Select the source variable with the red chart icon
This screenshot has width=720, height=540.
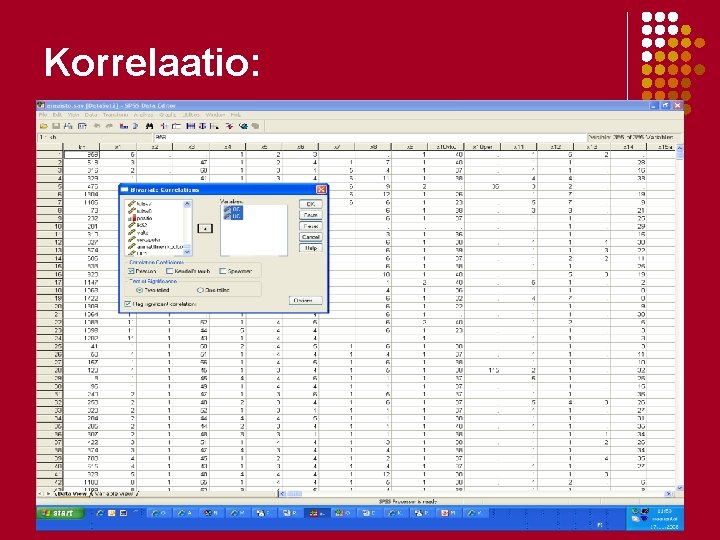141,218
